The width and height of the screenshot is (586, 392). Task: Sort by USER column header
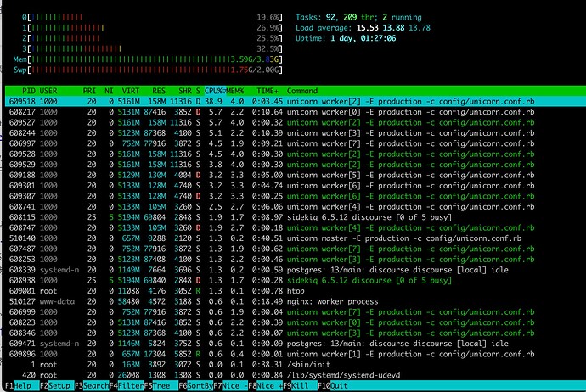point(48,91)
